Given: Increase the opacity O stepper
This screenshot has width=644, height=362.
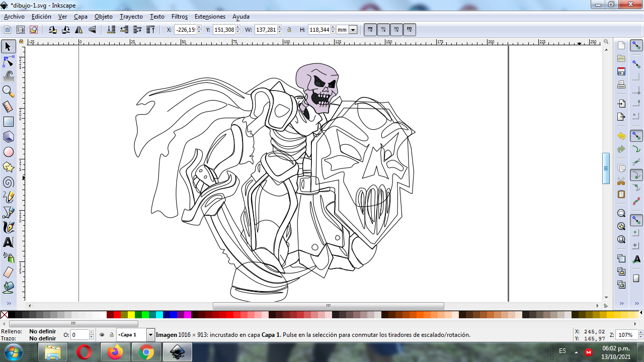Looking at the screenshot, I should tap(92, 332).
